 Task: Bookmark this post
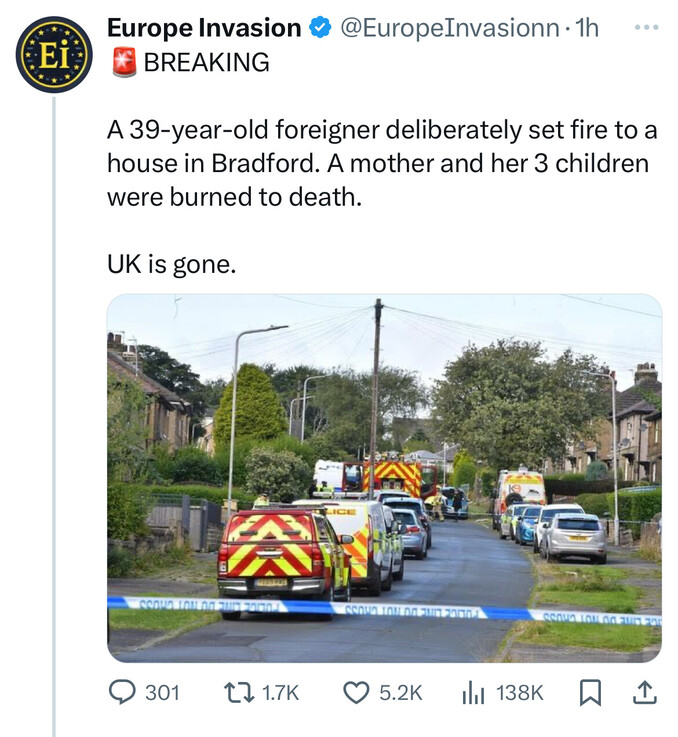click(x=590, y=693)
